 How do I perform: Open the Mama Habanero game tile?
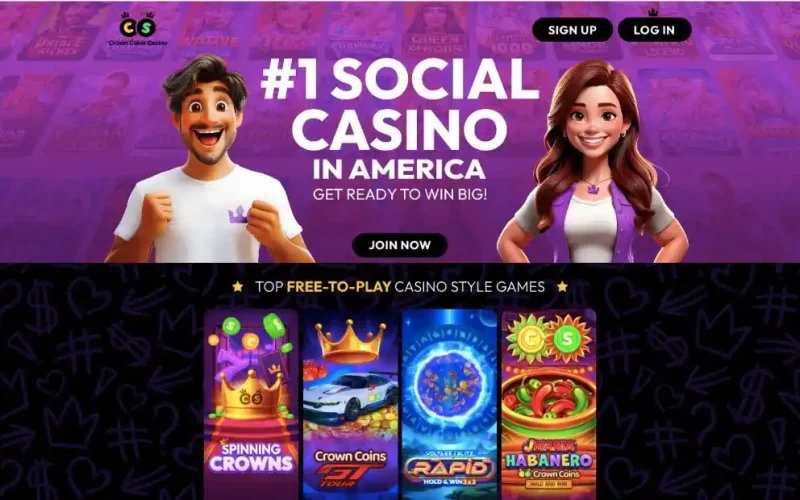tap(548, 404)
